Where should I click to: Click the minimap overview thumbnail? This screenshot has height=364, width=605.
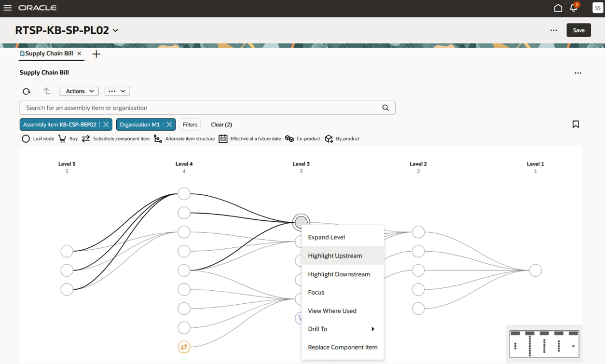tap(544, 343)
